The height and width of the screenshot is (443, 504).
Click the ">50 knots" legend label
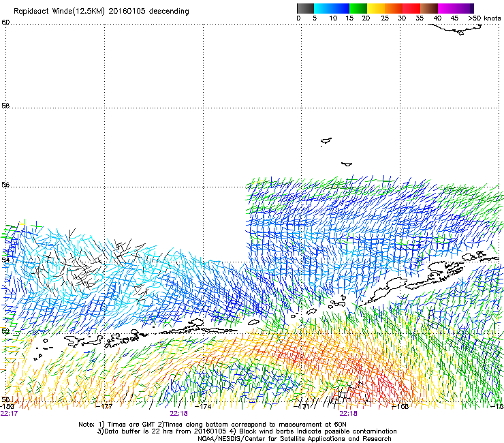pos(484,18)
